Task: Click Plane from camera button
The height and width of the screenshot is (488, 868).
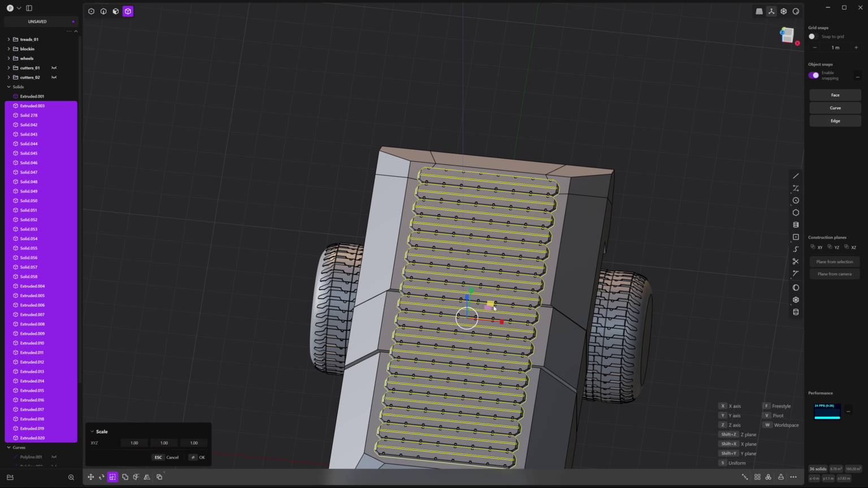Action: point(835,274)
